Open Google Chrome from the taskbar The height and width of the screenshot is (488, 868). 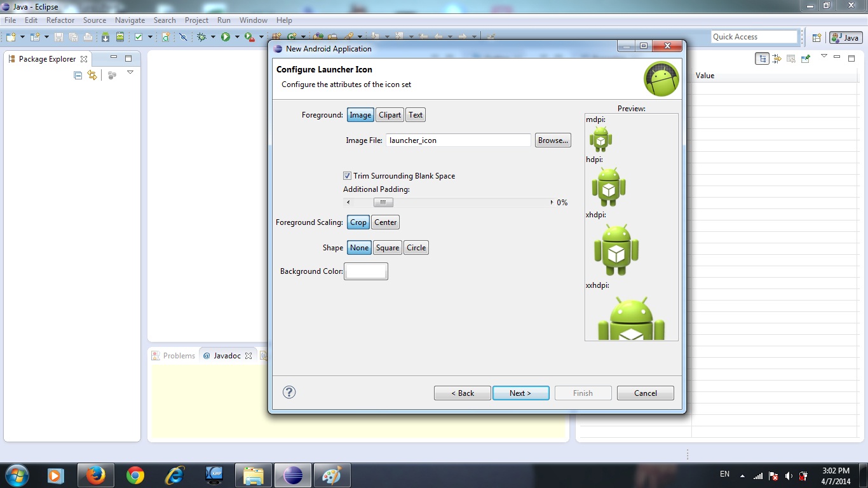(135, 475)
